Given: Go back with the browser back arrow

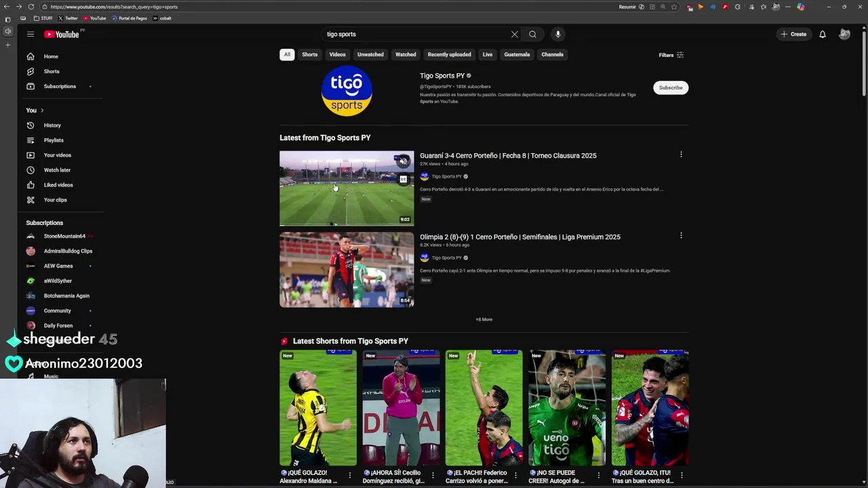Looking at the screenshot, I should 6,7.
